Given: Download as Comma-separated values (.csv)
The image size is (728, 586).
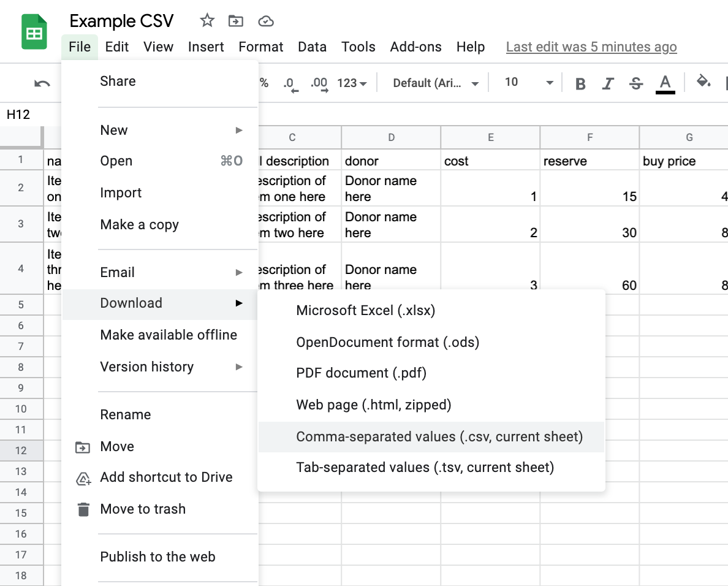Looking at the screenshot, I should pos(431,437).
